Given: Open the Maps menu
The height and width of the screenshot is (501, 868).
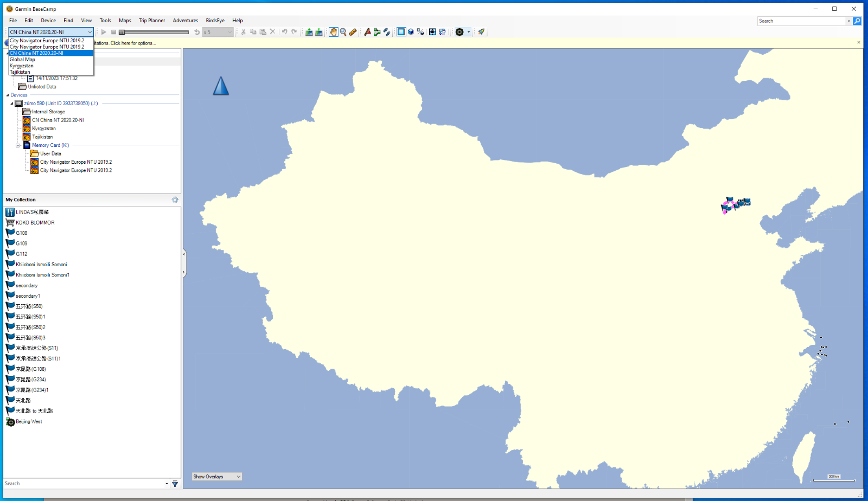Looking at the screenshot, I should click(x=125, y=21).
